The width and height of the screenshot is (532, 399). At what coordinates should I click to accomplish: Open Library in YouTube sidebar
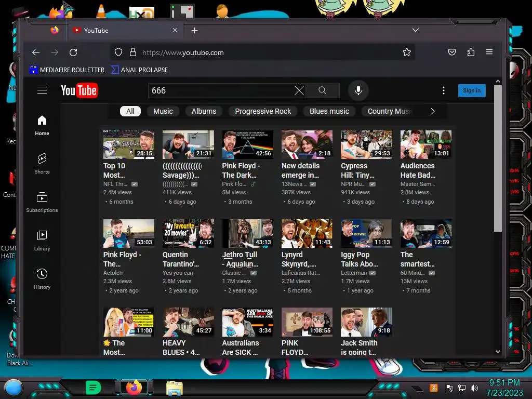tap(42, 241)
